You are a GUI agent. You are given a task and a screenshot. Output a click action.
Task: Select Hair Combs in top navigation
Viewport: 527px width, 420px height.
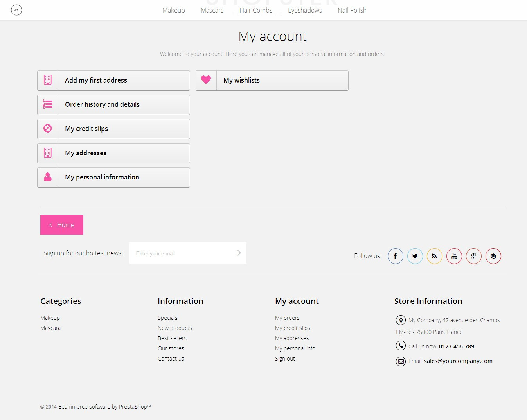(x=255, y=10)
